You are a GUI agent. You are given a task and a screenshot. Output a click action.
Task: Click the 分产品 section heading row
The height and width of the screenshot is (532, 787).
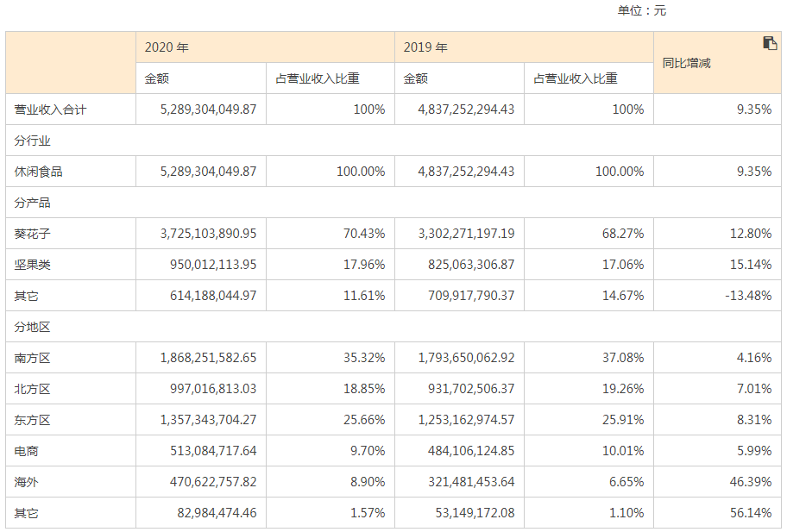pyautogui.click(x=33, y=203)
